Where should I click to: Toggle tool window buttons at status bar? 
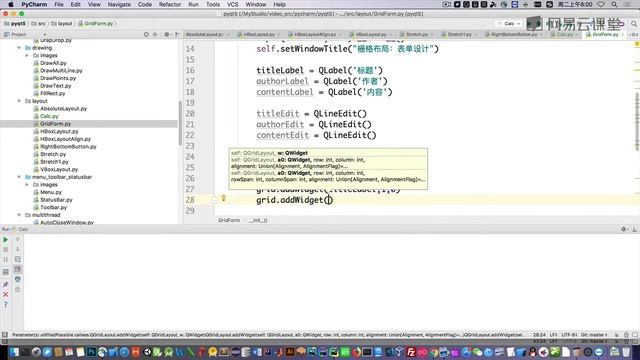click(5, 335)
